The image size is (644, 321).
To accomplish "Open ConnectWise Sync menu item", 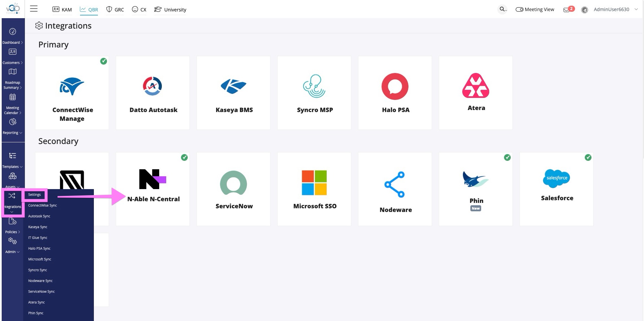I will (42, 206).
